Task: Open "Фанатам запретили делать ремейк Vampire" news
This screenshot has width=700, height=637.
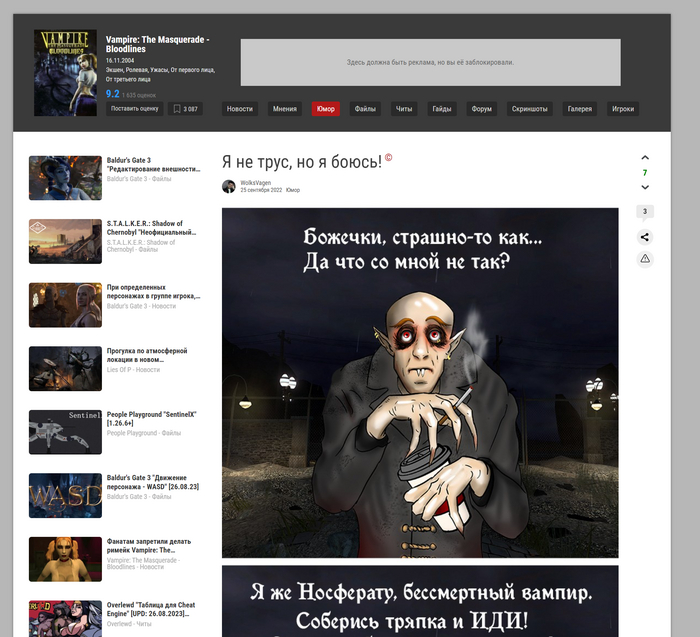Action: pyautogui.click(x=149, y=545)
